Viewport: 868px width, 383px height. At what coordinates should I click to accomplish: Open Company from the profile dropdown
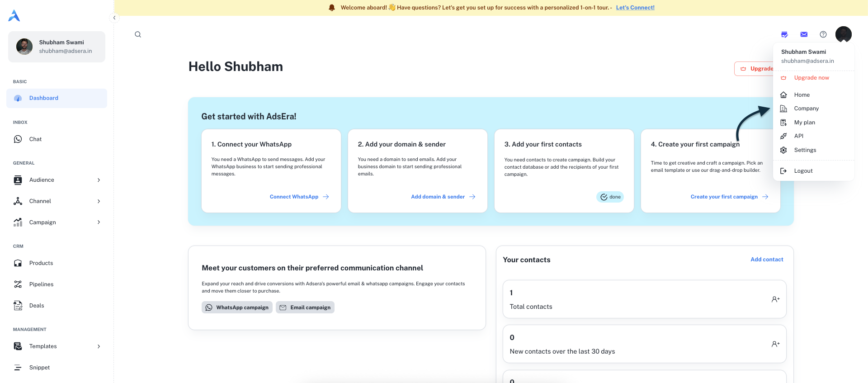[x=806, y=109]
